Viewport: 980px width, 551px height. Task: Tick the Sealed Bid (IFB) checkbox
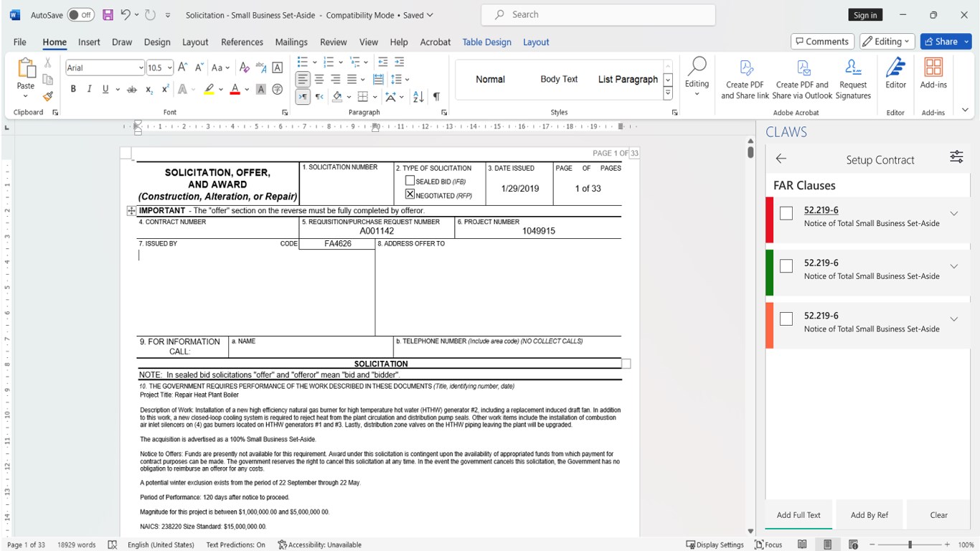[410, 181]
